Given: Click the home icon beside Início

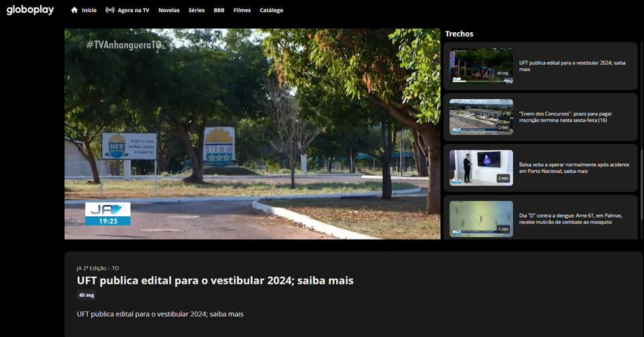Looking at the screenshot, I should coord(74,10).
